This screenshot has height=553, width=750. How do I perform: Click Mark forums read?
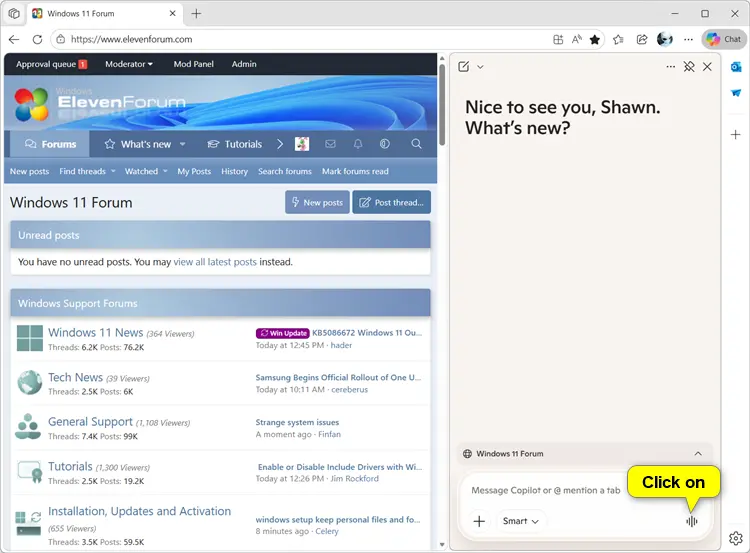[x=355, y=171]
